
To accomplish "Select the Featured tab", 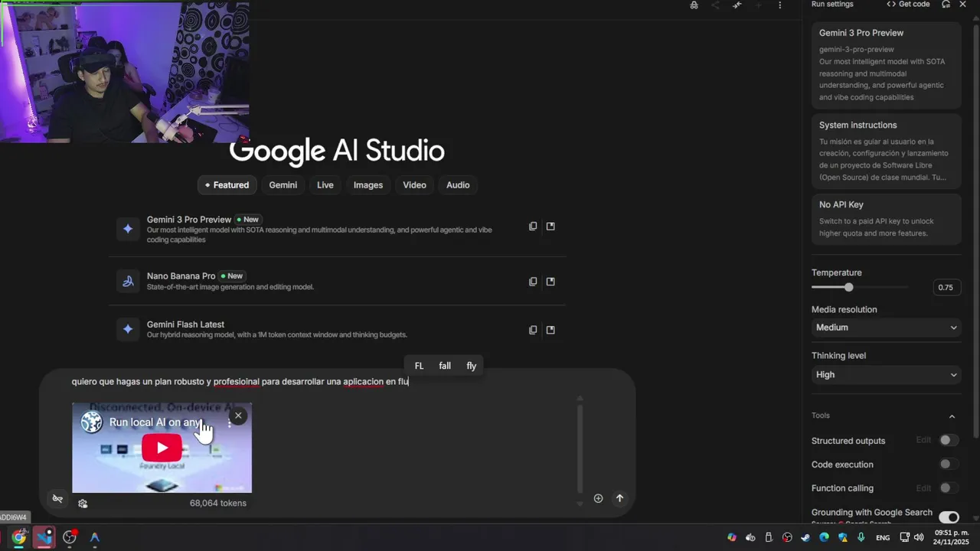I will 227,185.
